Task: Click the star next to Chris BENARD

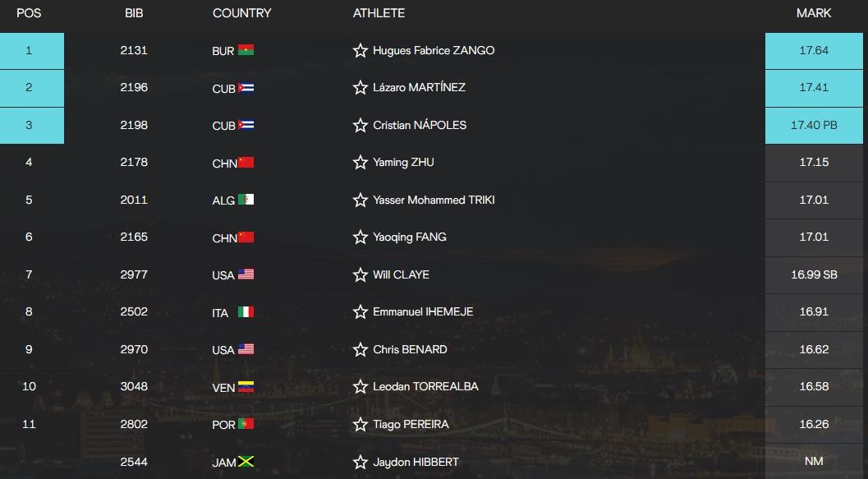Action: point(360,350)
